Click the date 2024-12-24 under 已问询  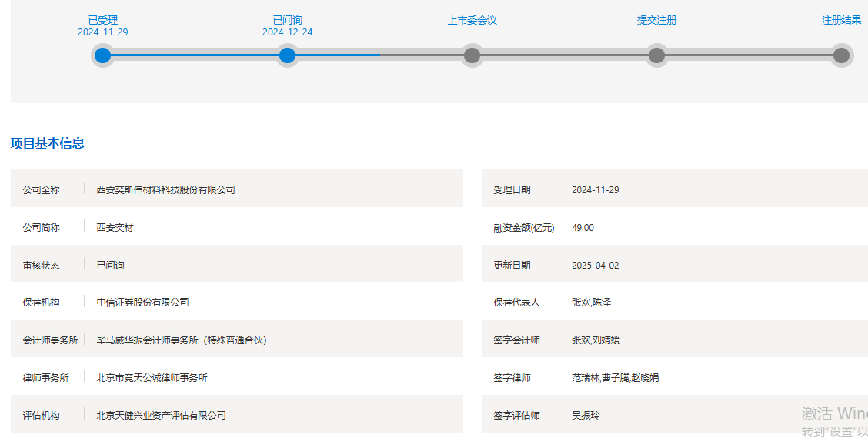tap(288, 32)
